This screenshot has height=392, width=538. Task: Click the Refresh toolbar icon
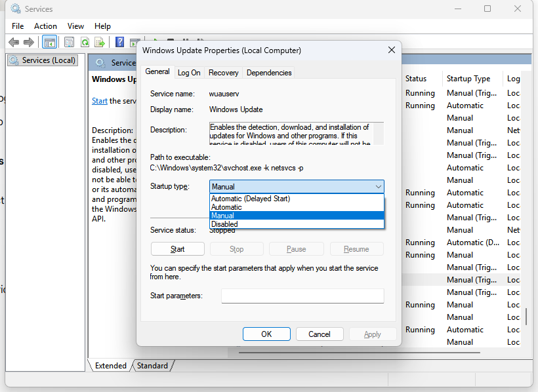(x=85, y=42)
